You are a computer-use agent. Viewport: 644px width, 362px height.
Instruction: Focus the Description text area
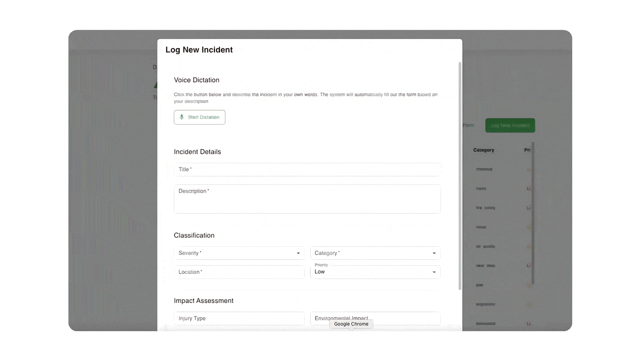(307, 199)
